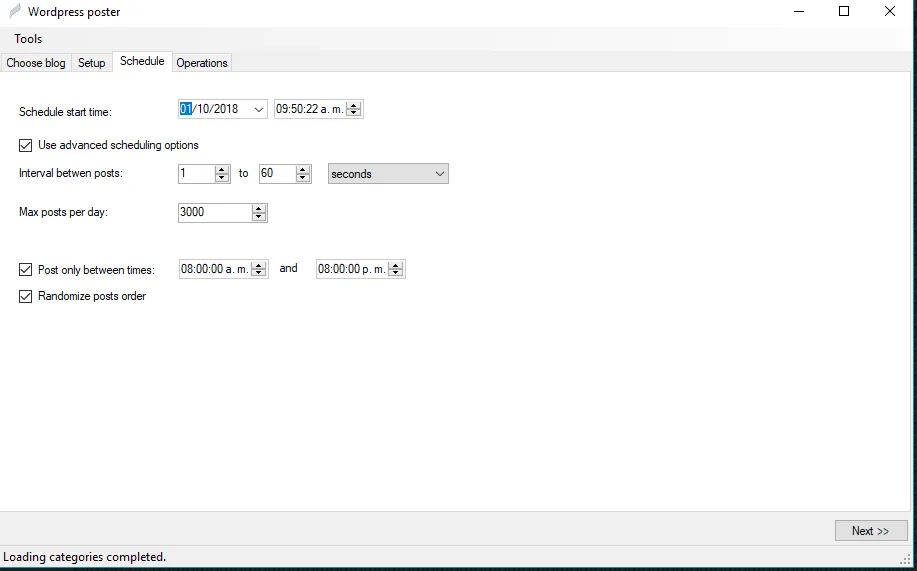917x571 pixels.
Task: Open the Operations tab
Action: (202, 63)
